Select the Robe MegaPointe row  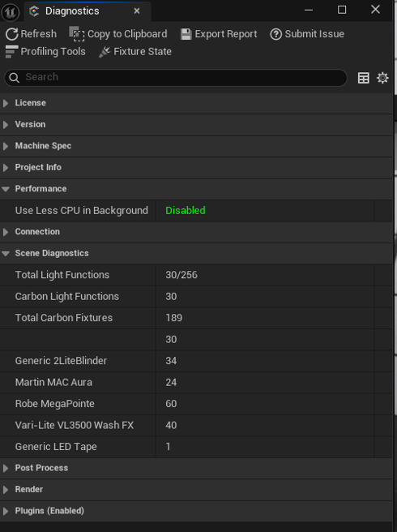[196, 404]
